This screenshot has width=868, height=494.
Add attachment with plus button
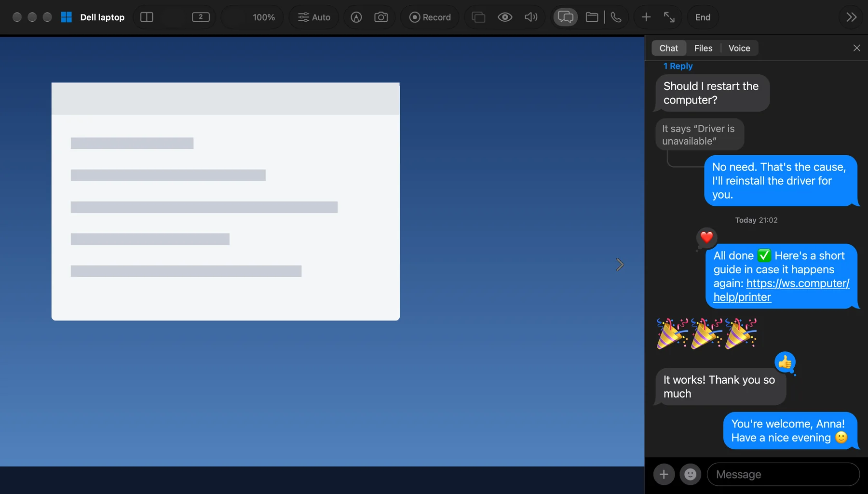click(x=664, y=475)
